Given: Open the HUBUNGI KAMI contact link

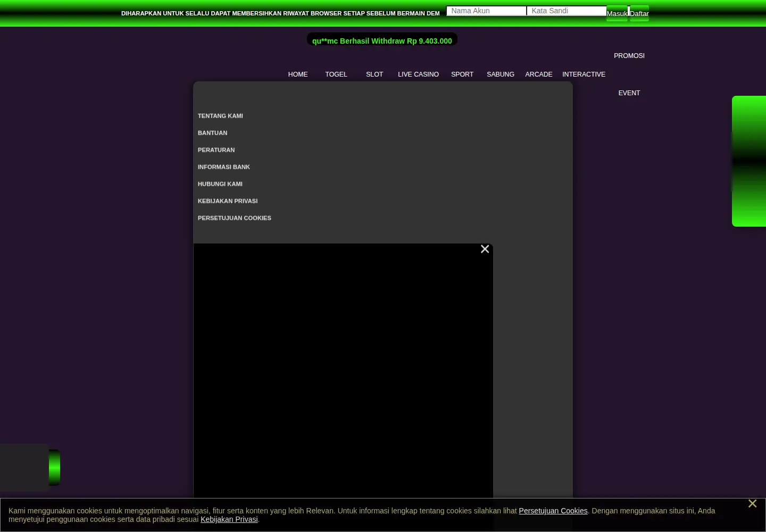Looking at the screenshot, I should 220,184.
